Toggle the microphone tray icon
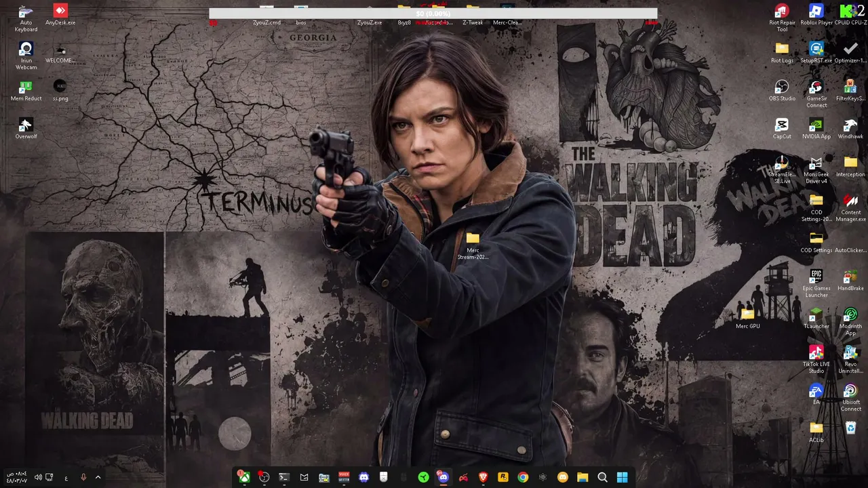Screen dimensions: 868x488 [83, 477]
